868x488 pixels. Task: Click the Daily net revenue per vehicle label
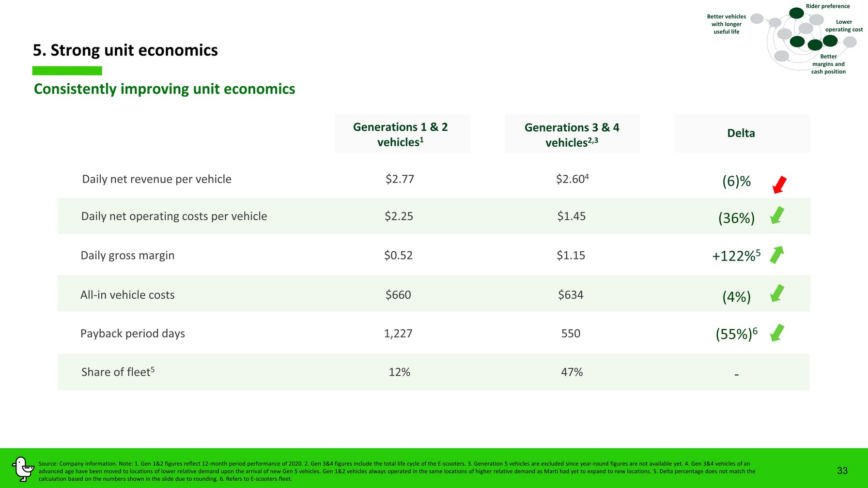pos(156,179)
